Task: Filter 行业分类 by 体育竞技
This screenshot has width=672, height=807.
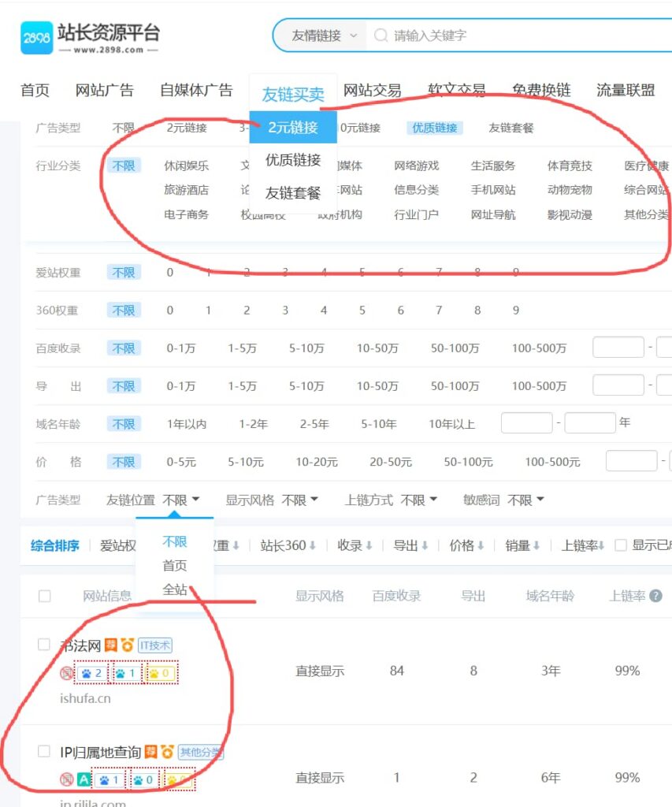Action: pyautogui.click(x=570, y=165)
